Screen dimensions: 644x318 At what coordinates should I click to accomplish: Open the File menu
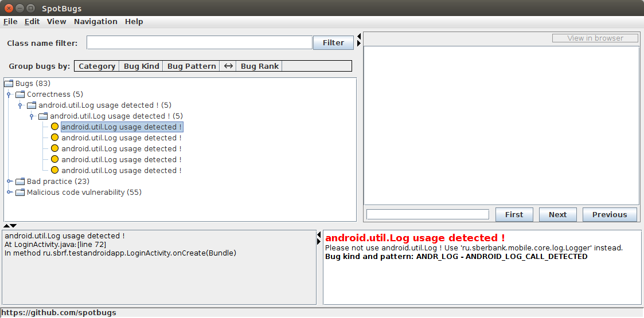[10, 22]
